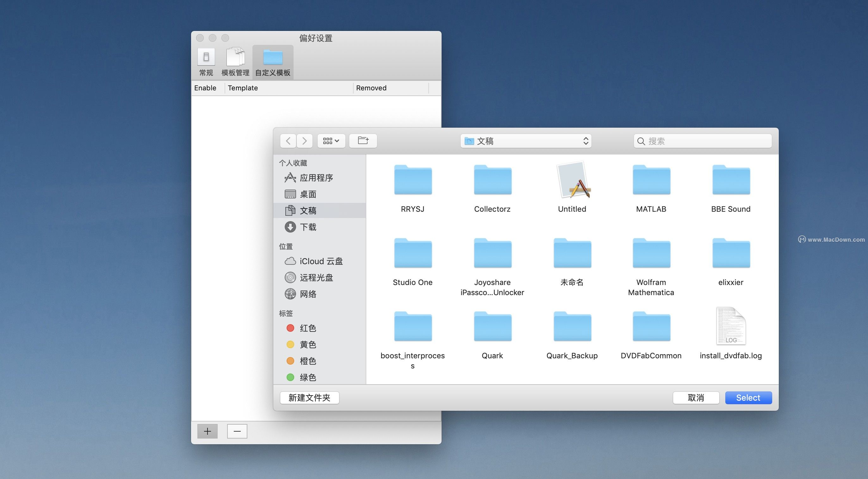Click the new folder toolbar icon
The width and height of the screenshot is (868, 479).
point(363,141)
